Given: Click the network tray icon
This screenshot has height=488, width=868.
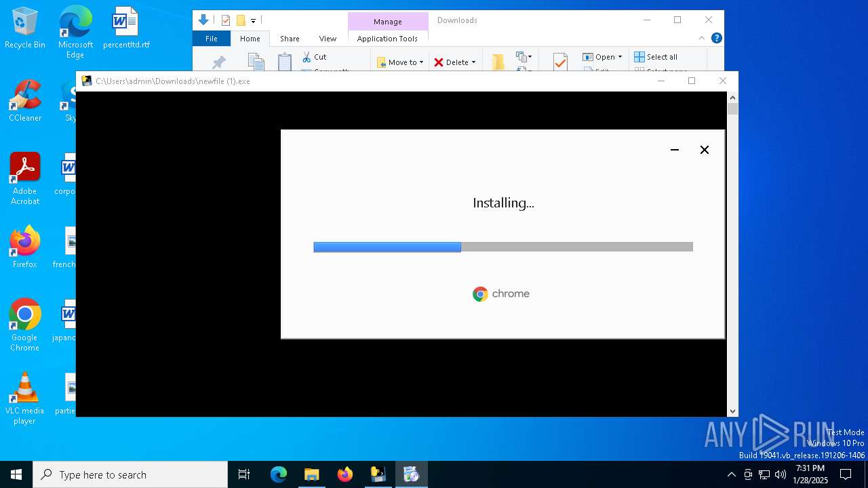Looking at the screenshot, I should [x=764, y=474].
